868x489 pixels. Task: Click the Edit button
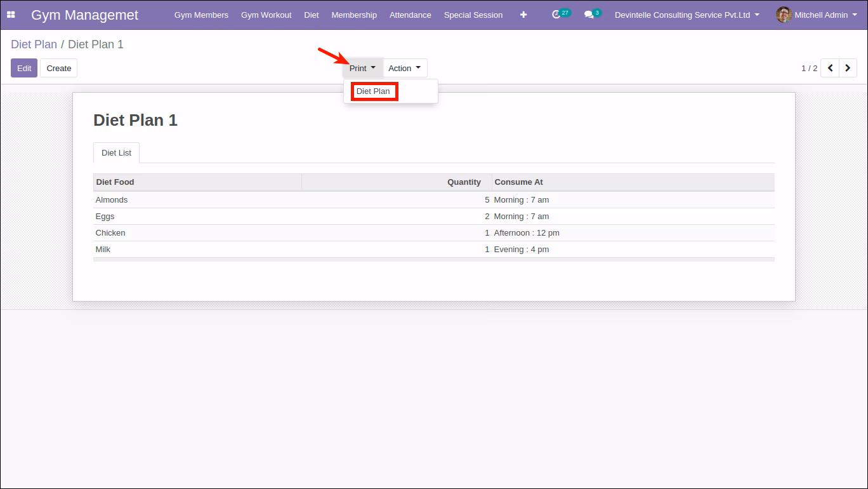[x=24, y=68]
